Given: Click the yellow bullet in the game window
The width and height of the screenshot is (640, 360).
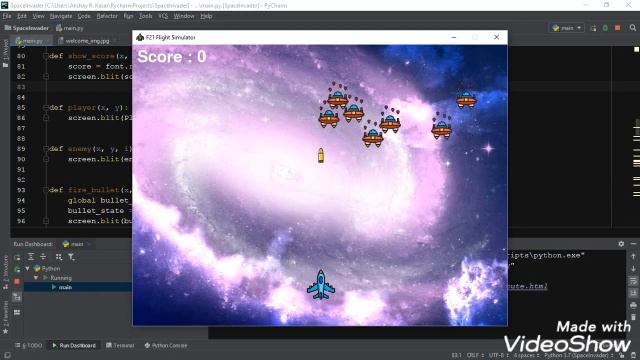Looking at the screenshot, I should (x=321, y=156).
